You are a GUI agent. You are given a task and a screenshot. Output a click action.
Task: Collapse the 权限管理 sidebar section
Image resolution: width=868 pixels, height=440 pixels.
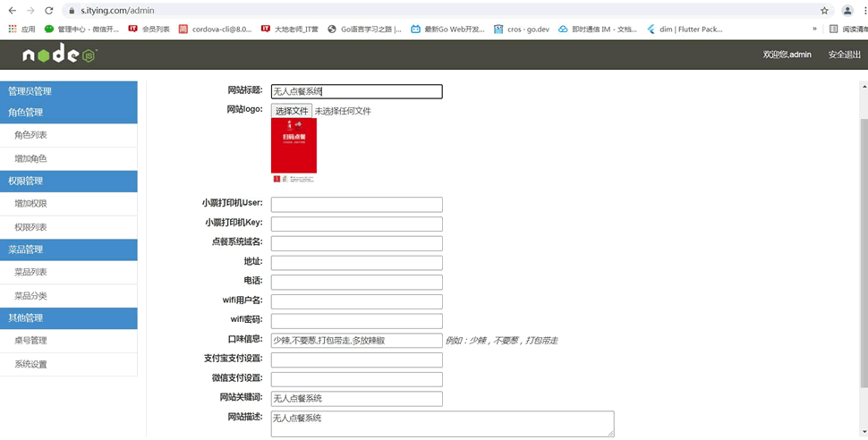pos(69,181)
